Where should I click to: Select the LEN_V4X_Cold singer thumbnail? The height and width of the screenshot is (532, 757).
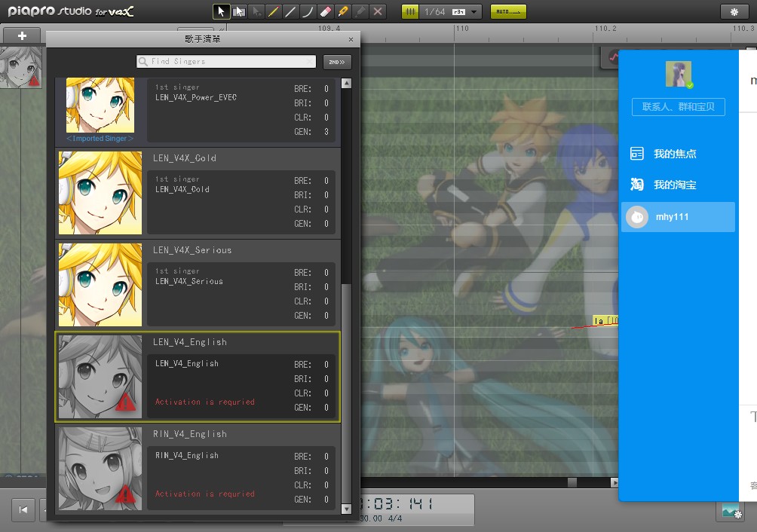(x=100, y=192)
